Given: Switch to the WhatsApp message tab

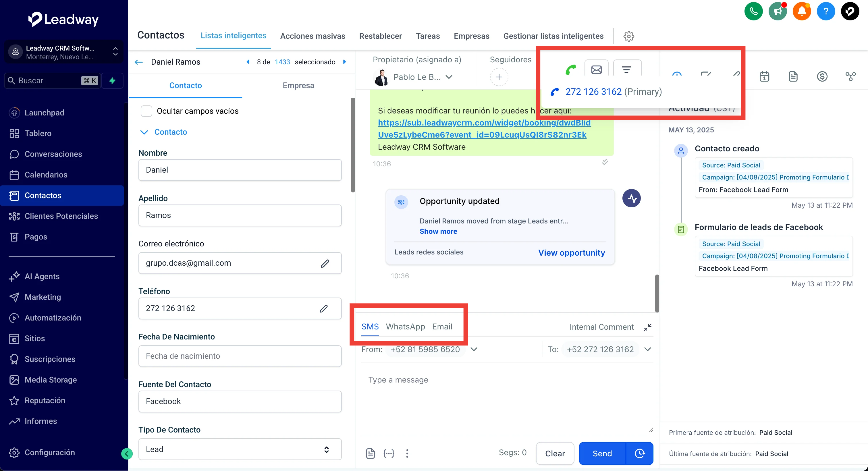Looking at the screenshot, I should [405, 327].
